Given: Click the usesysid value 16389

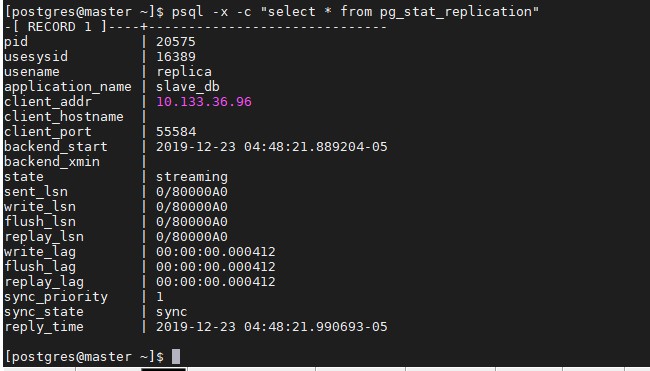Looking at the screenshot, I should click(176, 56).
